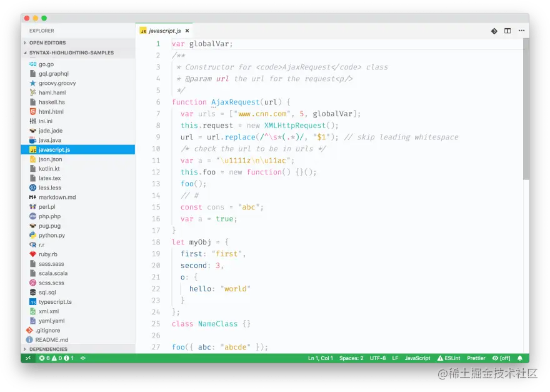Click the R icon beside r.r
Image resolution: width=550 pixels, height=392 pixels.
32,244
